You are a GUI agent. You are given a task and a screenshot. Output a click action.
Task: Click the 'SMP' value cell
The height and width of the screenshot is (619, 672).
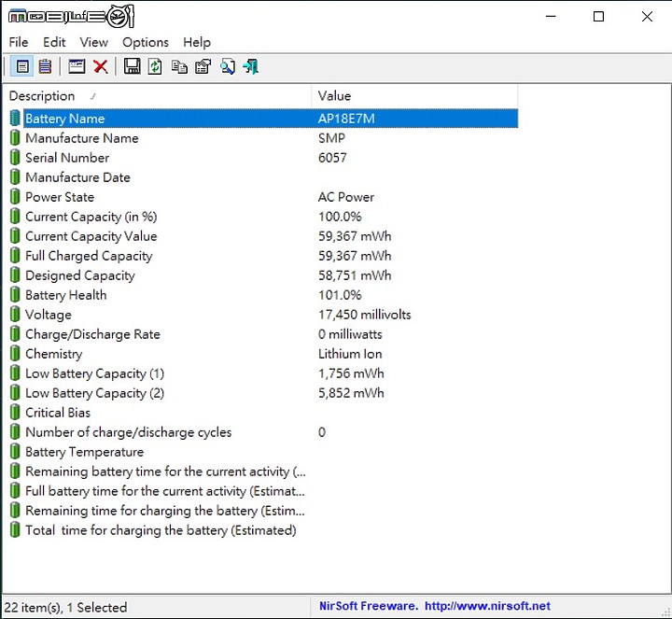pyautogui.click(x=331, y=138)
